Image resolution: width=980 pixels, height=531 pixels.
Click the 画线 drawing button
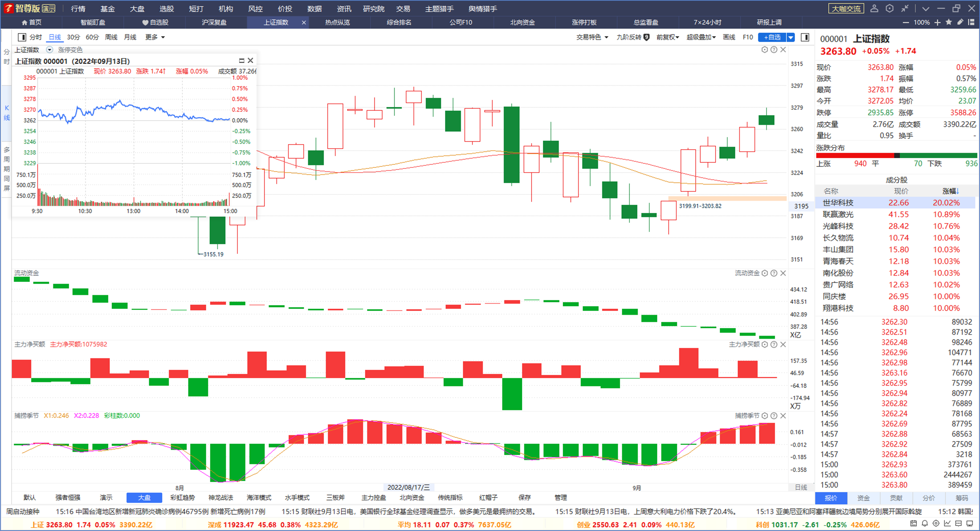point(729,37)
